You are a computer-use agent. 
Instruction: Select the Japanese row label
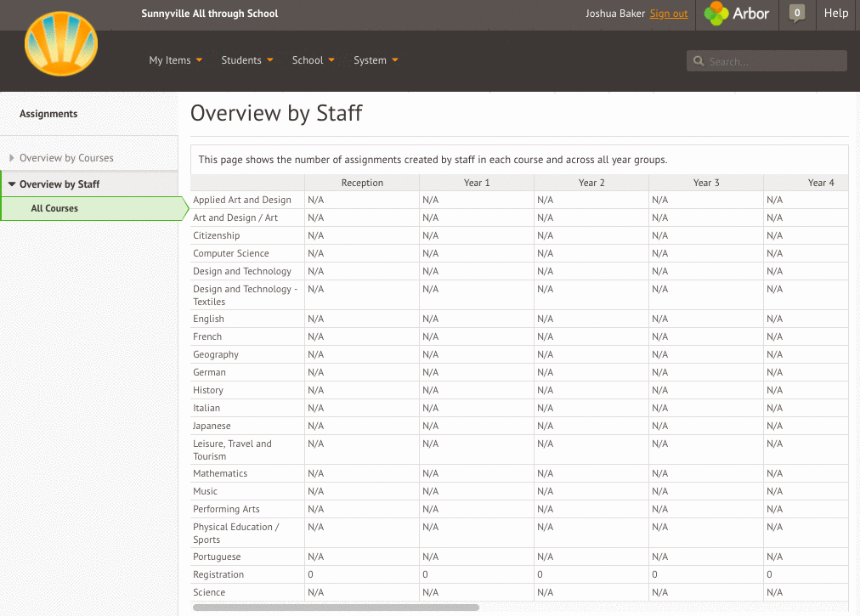(x=212, y=427)
